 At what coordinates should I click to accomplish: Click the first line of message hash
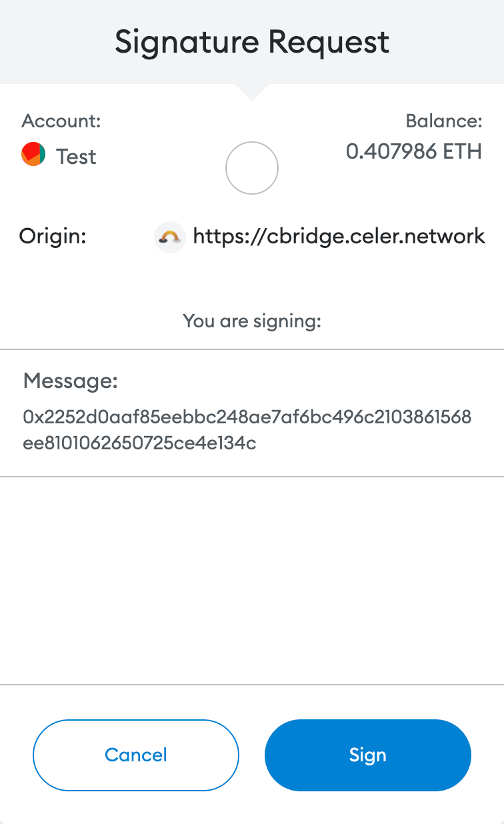pyautogui.click(x=247, y=417)
